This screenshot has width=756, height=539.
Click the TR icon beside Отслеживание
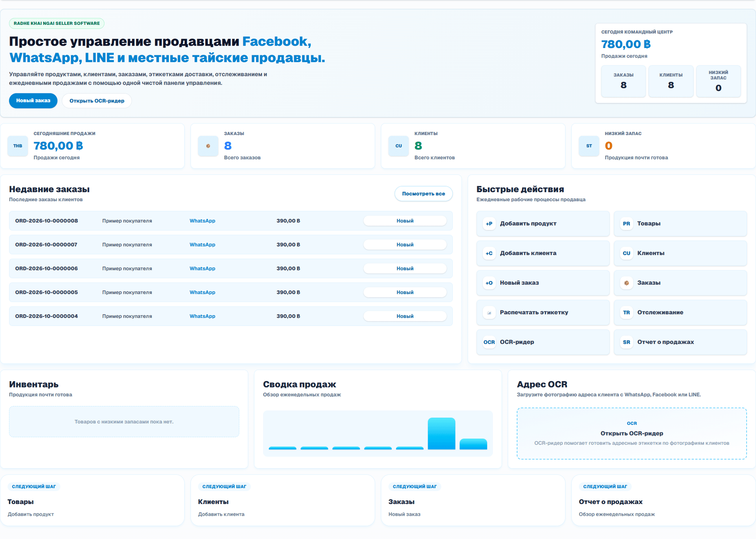(626, 313)
